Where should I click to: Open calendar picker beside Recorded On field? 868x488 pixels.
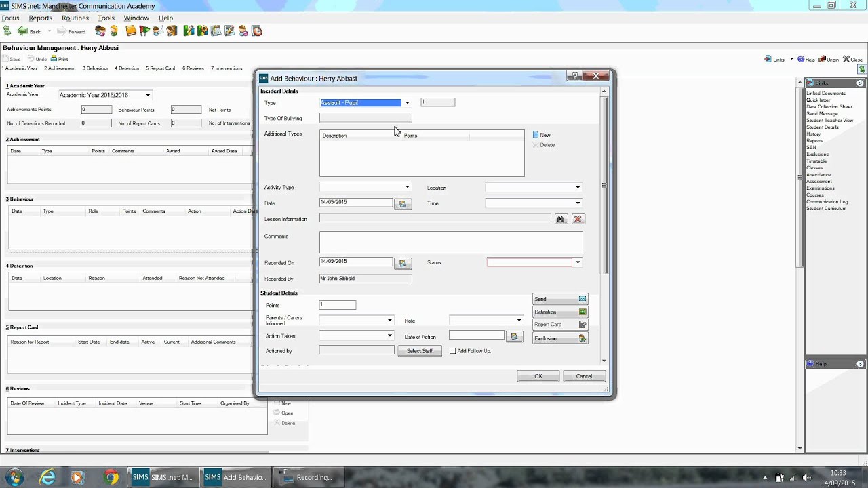point(402,263)
